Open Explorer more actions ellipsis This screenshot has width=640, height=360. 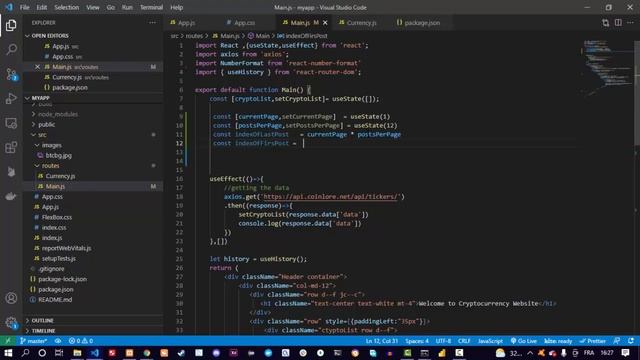(152, 23)
